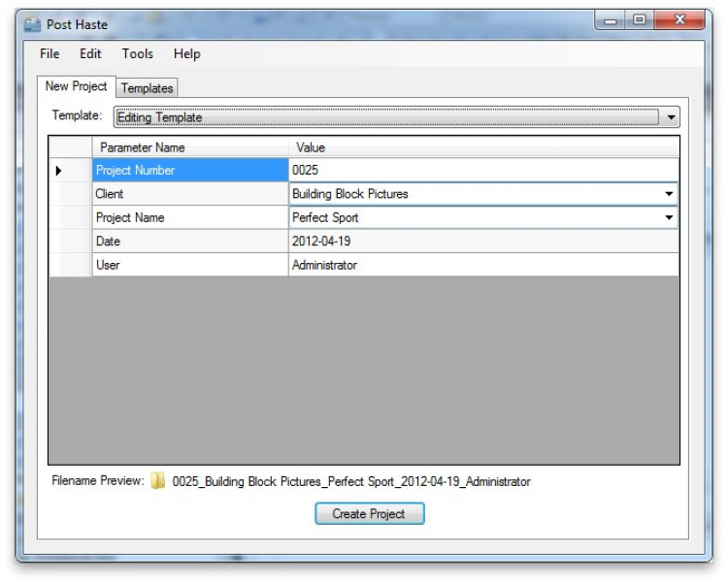Maximize the Post Haste window
Viewport: 728px width, 584px height.
click(x=640, y=20)
